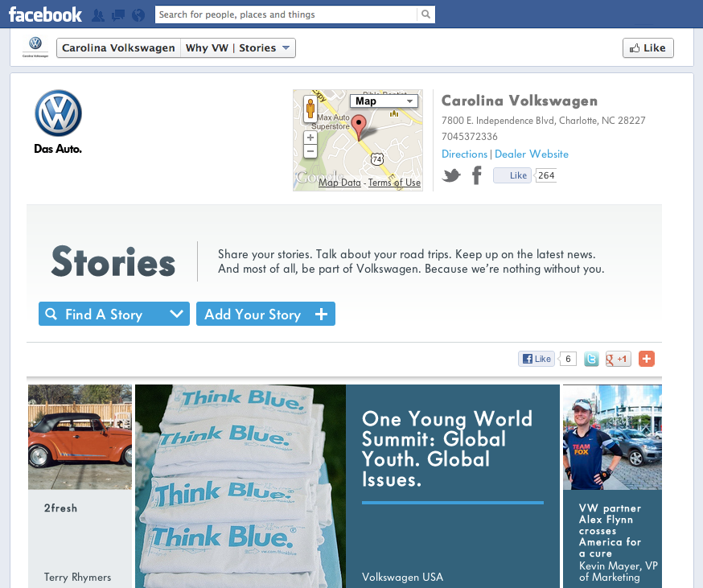Open the orange Beetle 2fresh story photo
This screenshot has width=703, height=588.
pyautogui.click(x=80, y=437)
